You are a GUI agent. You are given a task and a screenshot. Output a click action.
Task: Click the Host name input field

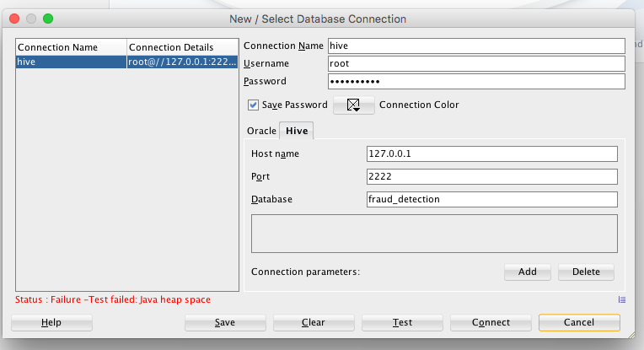(x=491, y=153)
